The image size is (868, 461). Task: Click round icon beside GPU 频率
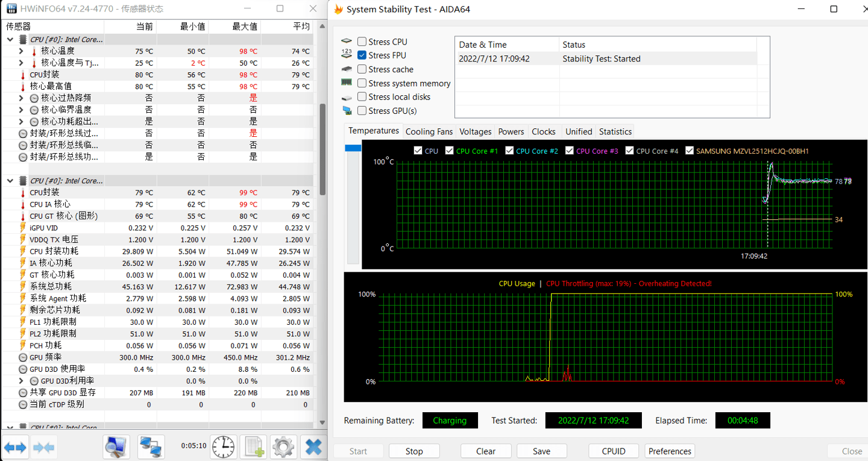pos(23,357)
